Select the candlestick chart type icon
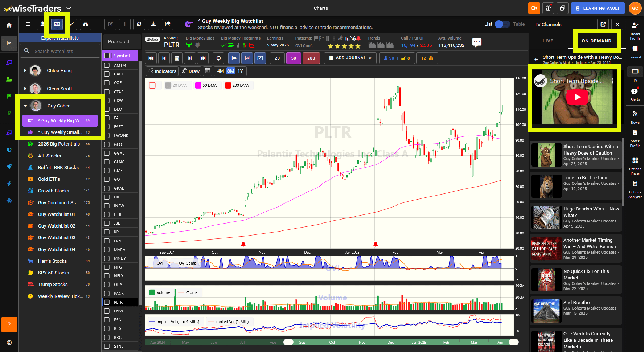Viewport: 644px width, 352px height. (x=247, y=58)
